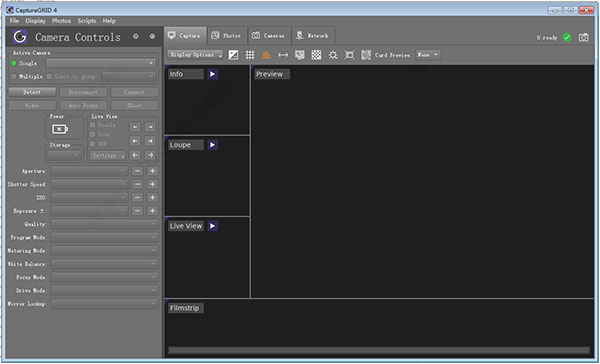Start the Live View panel play arrow
Image resolution: width=600 pixels, height=364 pixels.
(212, 226)
